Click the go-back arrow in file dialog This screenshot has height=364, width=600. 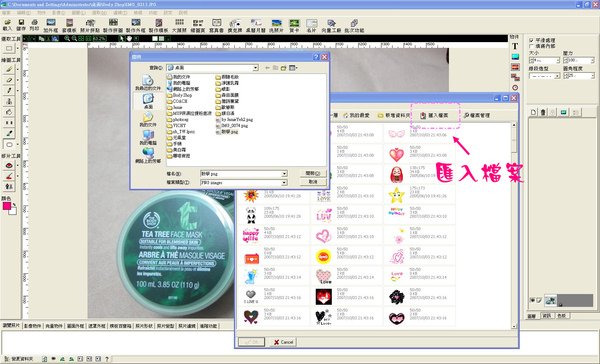click(x=267, y=68)
